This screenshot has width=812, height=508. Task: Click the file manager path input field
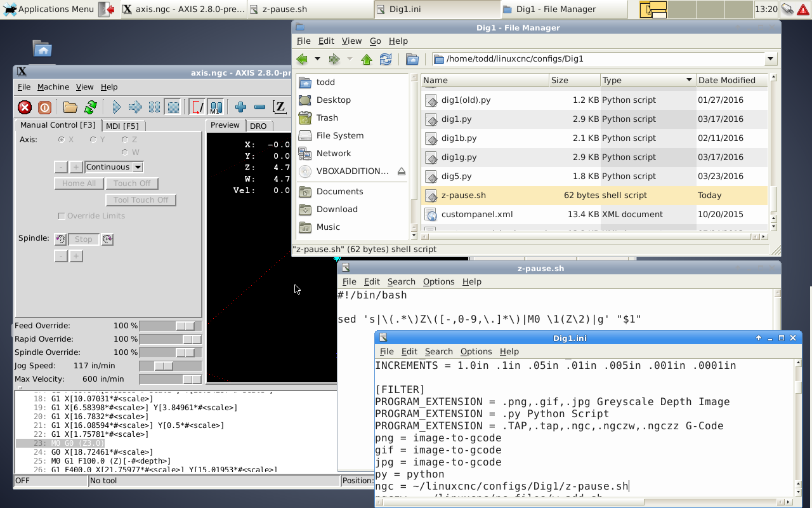pyautogui.click(x=599, y=59)
